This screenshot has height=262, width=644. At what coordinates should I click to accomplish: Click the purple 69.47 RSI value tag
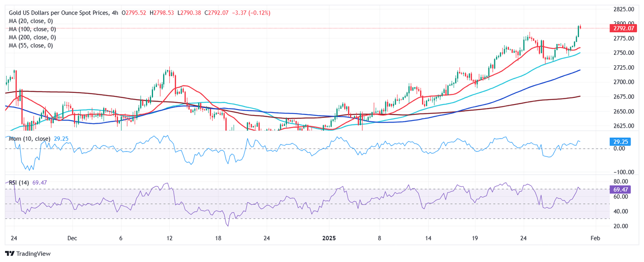619,190
